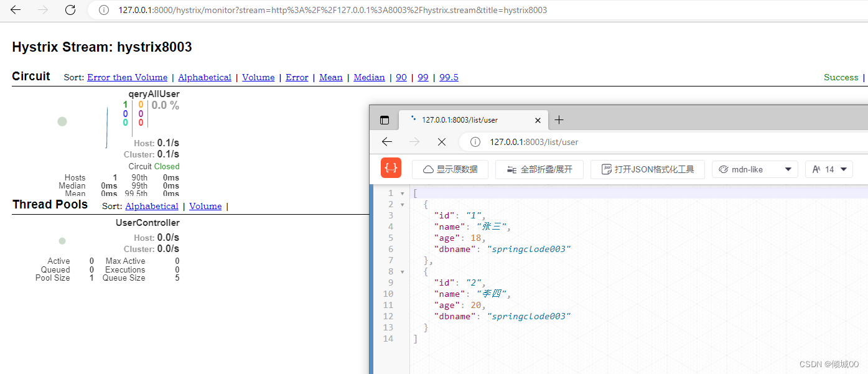Click the qeryAllUser circuit name

(154, 94)
